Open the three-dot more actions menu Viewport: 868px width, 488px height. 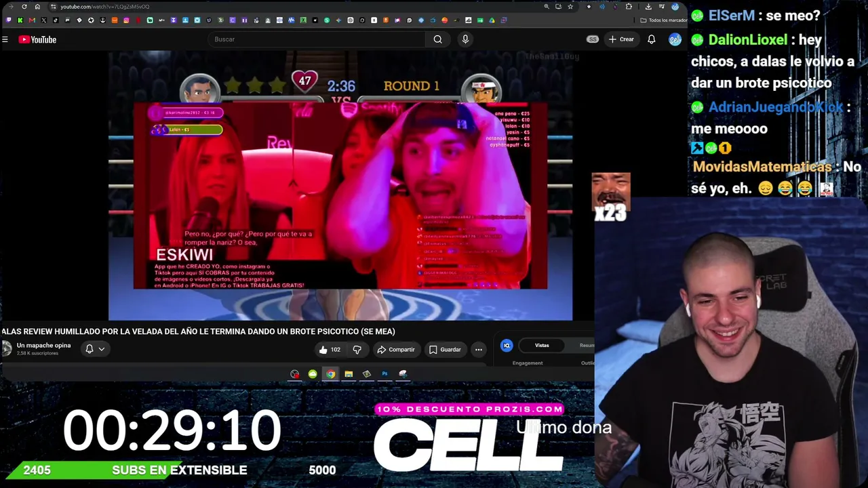click(x=479, y=350)
